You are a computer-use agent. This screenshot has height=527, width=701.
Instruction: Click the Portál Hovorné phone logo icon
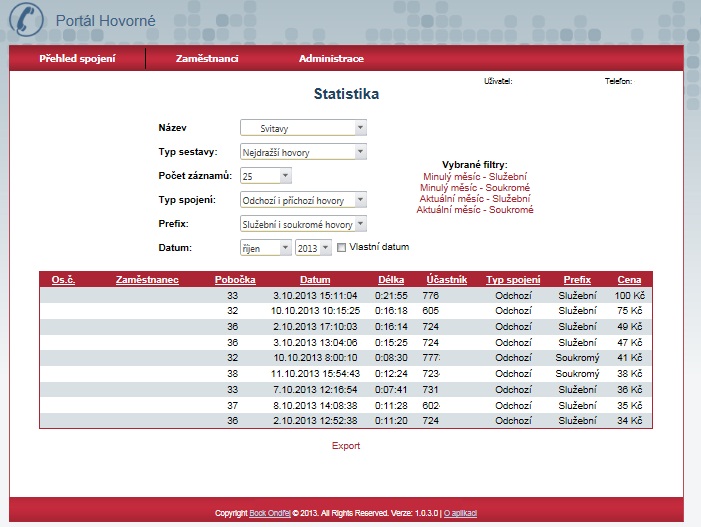pos(26,20)
